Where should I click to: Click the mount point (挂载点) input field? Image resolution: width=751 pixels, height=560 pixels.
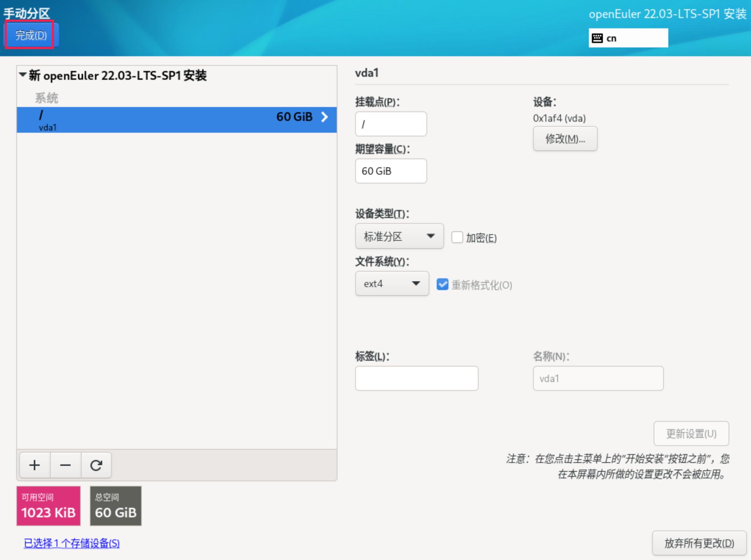click(390, 124)
